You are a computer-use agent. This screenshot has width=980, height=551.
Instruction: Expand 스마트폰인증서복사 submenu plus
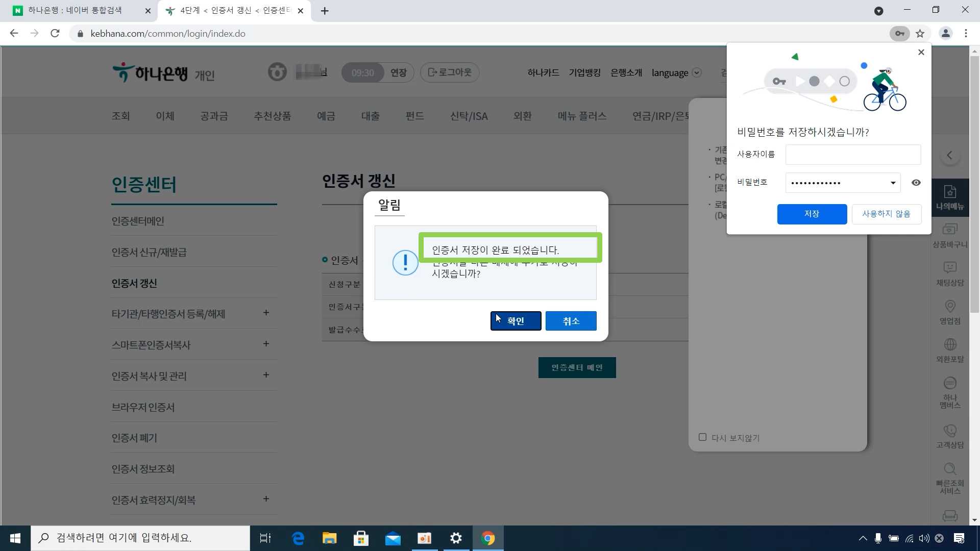click(266, 344)
